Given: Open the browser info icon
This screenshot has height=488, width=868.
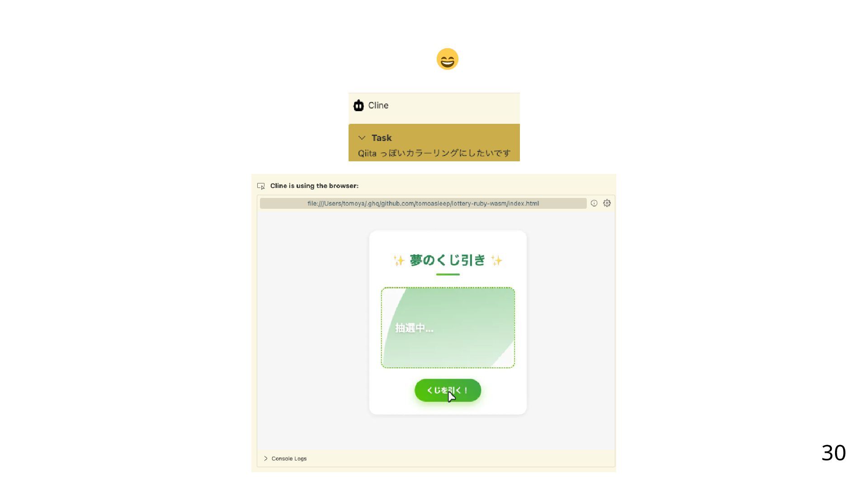Looking at the screenshot, I should point(594,203).
